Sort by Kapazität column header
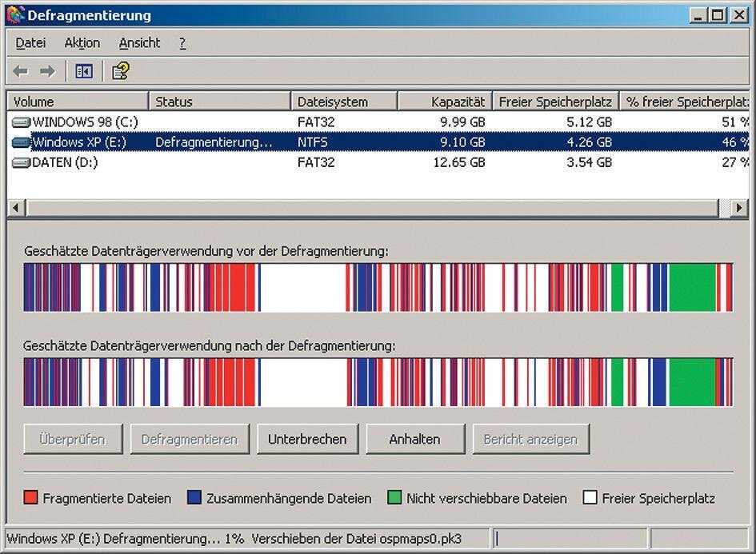Screen dimensions: 756x554 [x=444, y=102]
